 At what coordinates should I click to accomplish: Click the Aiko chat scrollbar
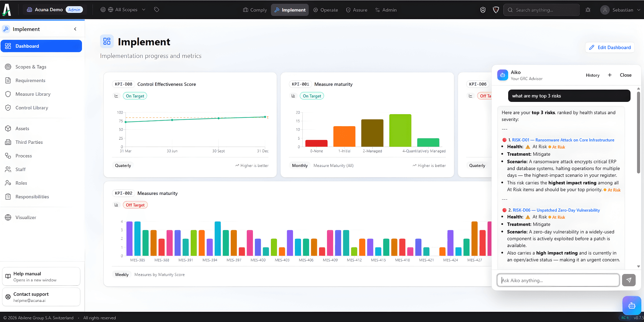point(638,132)
